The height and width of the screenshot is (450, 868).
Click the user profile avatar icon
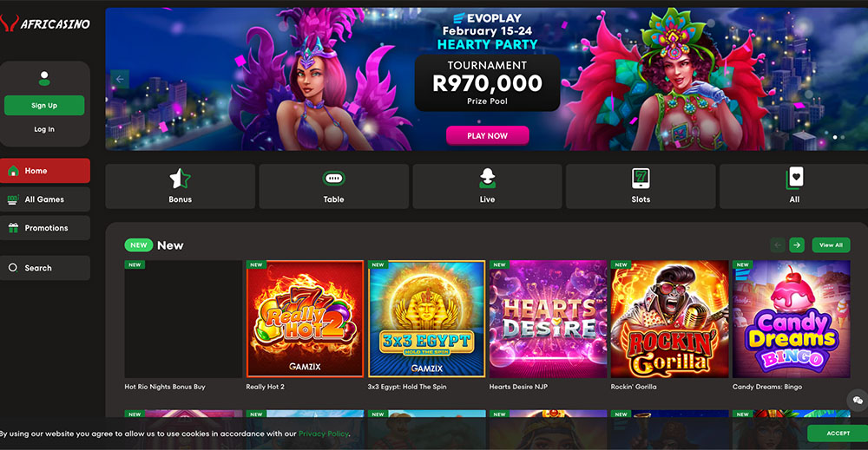(44, 79)
